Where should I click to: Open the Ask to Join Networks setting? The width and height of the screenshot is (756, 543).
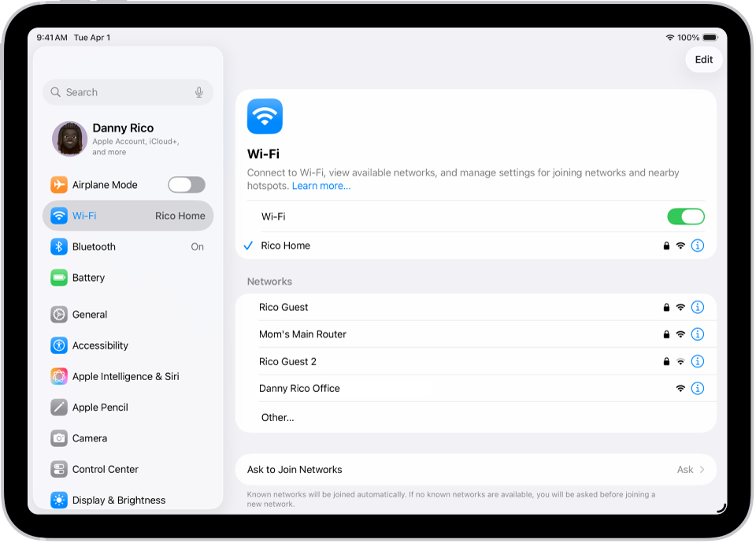pyautogui.click(x=476, y=470)
